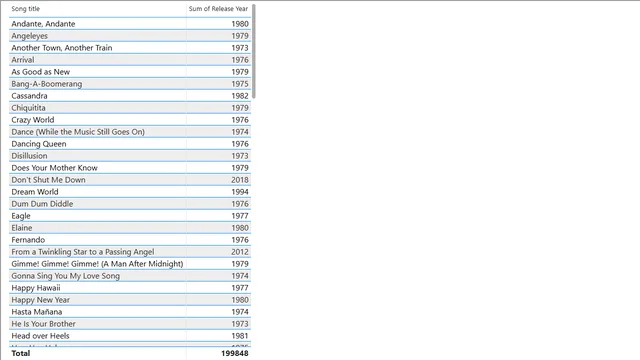640x360 pixels.
Task: Click the 1982 release year value
Action: tap(240, 96)
